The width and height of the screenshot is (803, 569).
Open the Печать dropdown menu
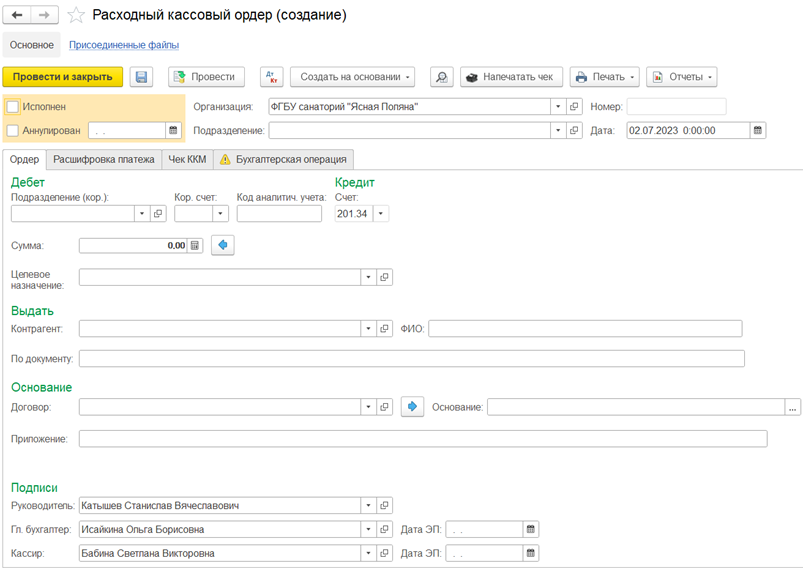pos(605,77)
